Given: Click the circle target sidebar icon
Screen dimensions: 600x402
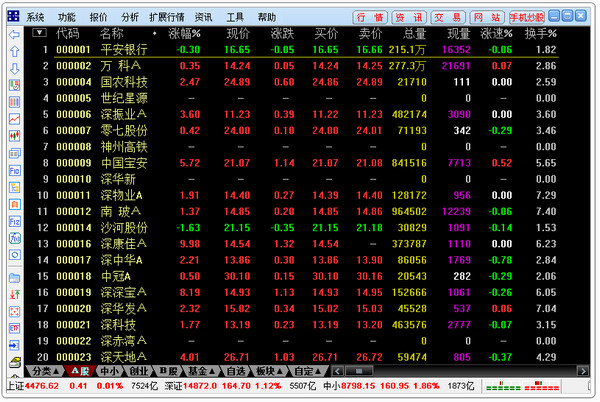Looking at the screenshot, I should click(x=15, y=255).
